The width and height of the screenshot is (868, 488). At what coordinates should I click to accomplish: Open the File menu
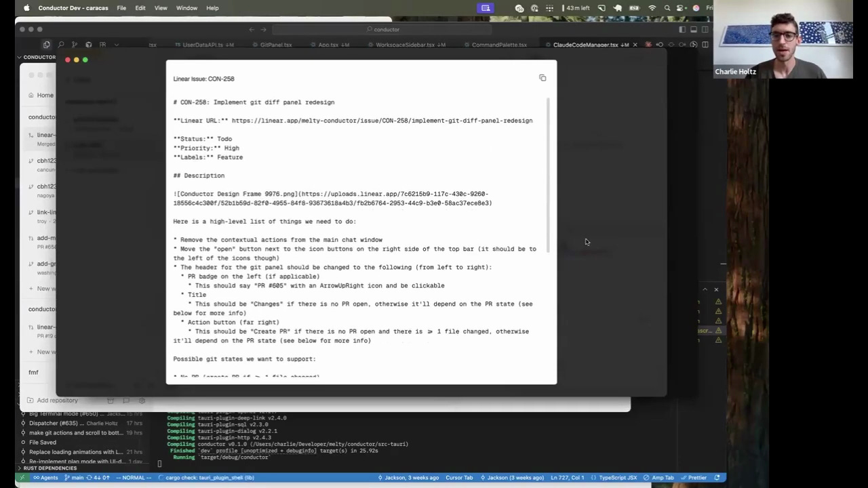[x=121, y=8]
